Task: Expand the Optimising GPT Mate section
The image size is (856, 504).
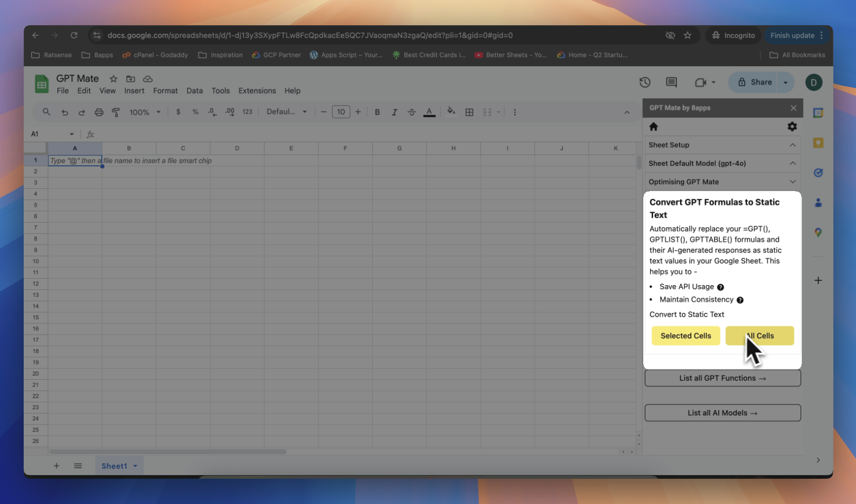Action: click(x=792, y=182)
